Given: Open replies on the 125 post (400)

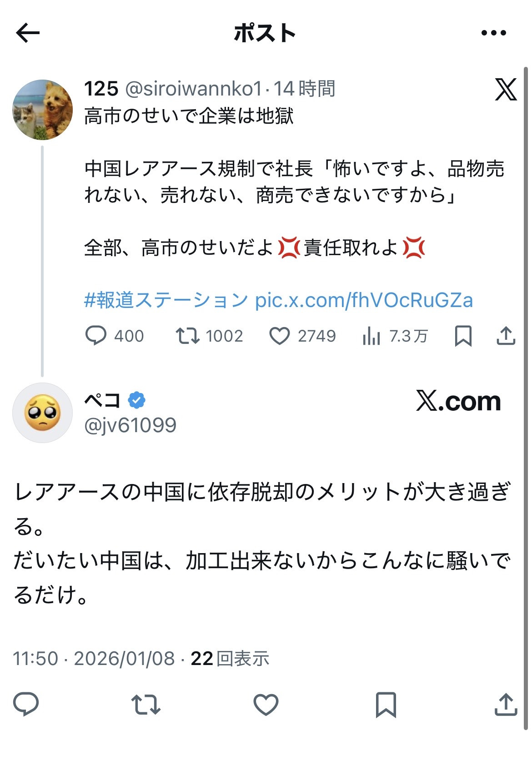Looking at the screenshot, I should pos(115,336).
